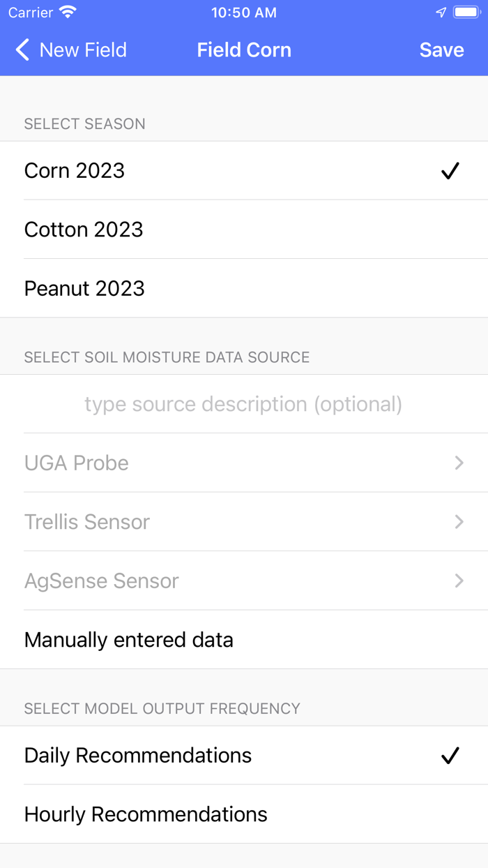Tap the Wi-Fi status icon

tap(67, 11)
